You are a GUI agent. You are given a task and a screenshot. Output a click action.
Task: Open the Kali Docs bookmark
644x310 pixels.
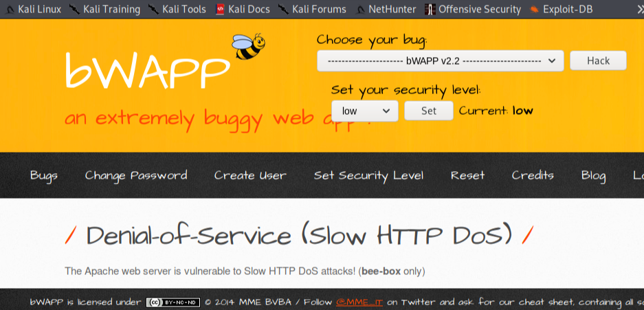point(243,9)
